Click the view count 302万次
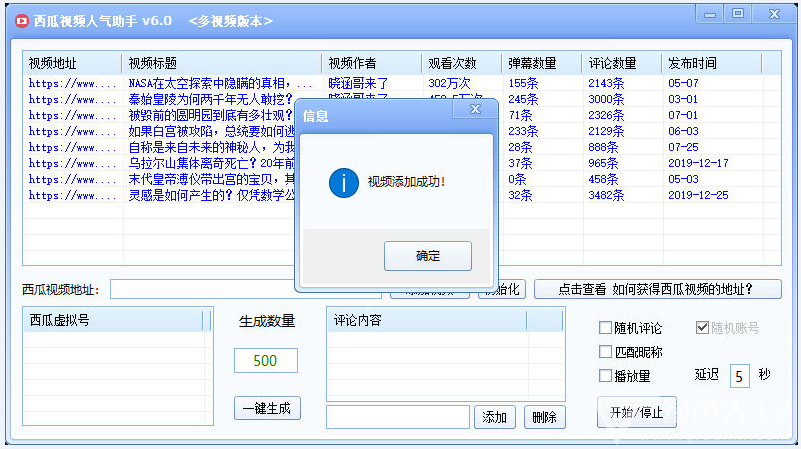The width and height of the screenshot is (801, 449). (449, 83)
